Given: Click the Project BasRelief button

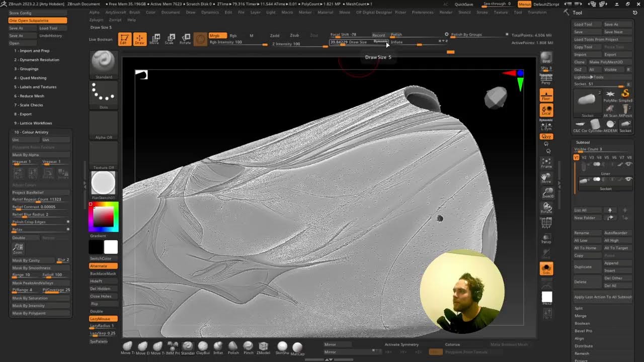Looking at the screenshot, I should [40, 193].
